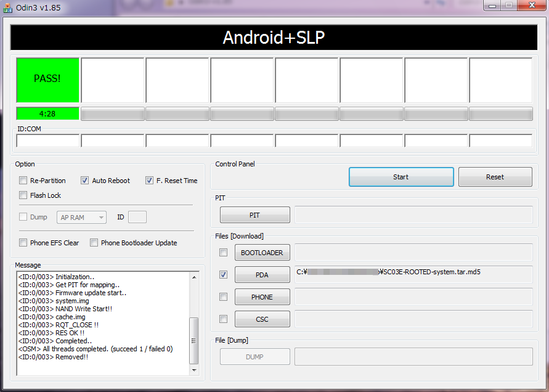The height and width of the screenshot is (392, 549).
Task: Browse for a BOOTLOADER file
Action: [x=262, y=253]
